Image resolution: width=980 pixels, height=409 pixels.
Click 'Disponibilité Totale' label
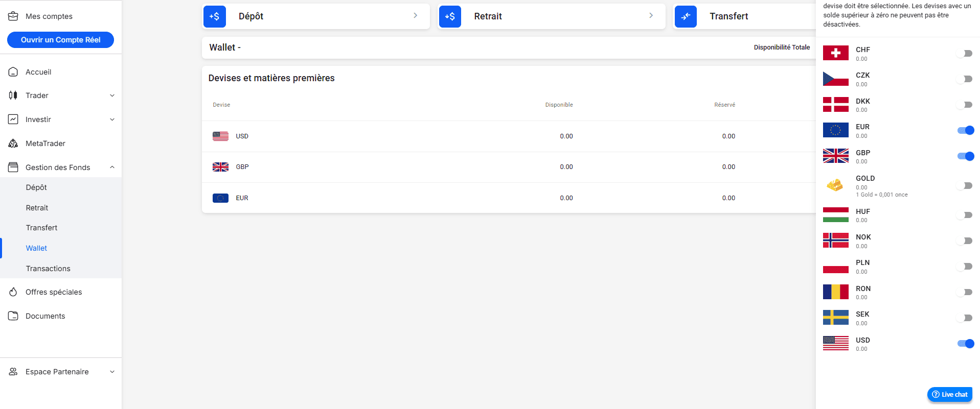click(x=782, y=47)
